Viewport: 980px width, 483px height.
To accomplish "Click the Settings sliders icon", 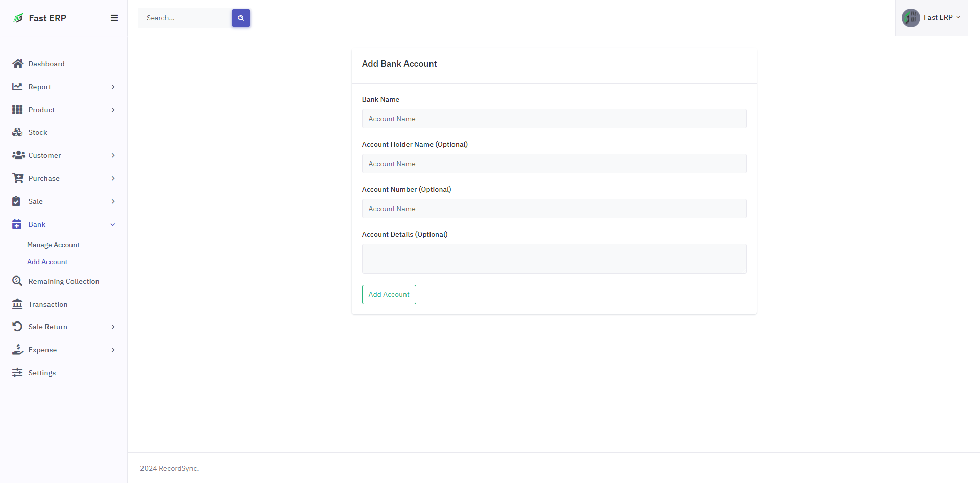I will (17, 373).
